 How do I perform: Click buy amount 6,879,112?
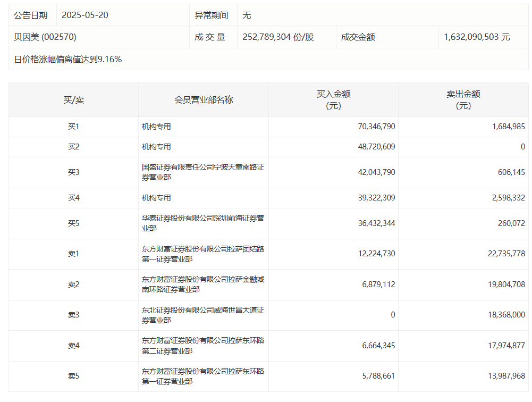tap(378, 284)
